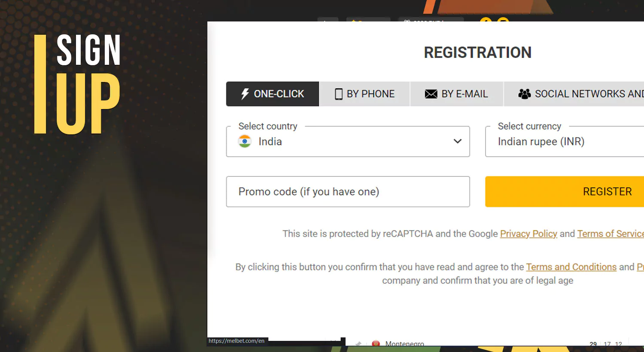Click the Montenegro flag icon
This screenshot has width=644, height=352.
[x=376, y=344]
